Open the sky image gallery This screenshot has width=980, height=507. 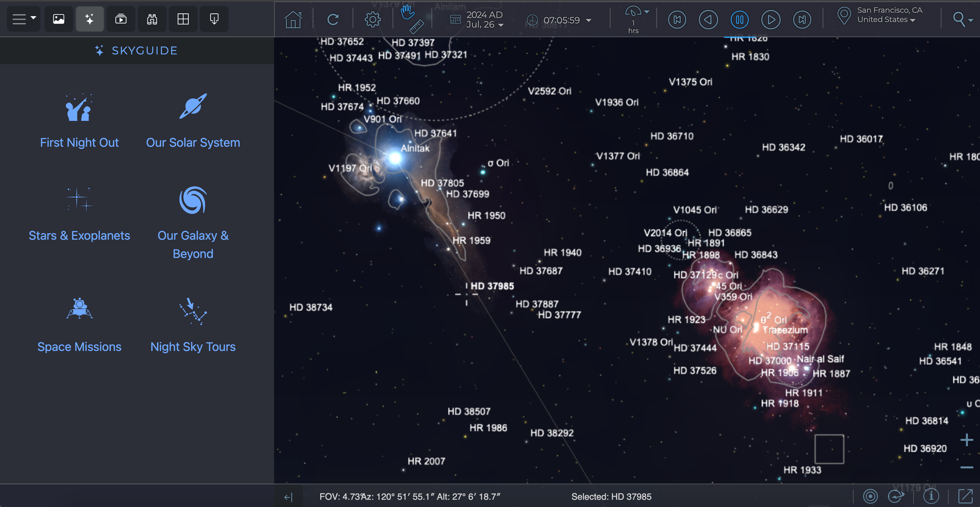[59, 19]
